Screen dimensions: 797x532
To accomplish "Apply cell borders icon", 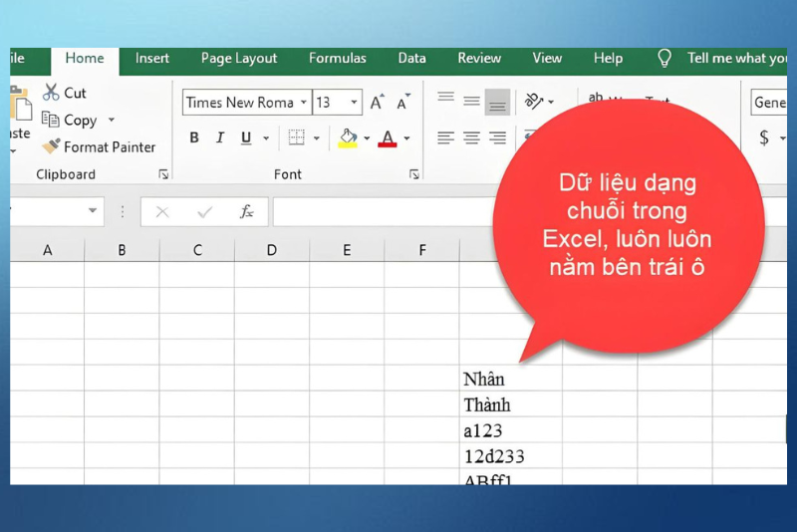I will (x=296, y=137).
